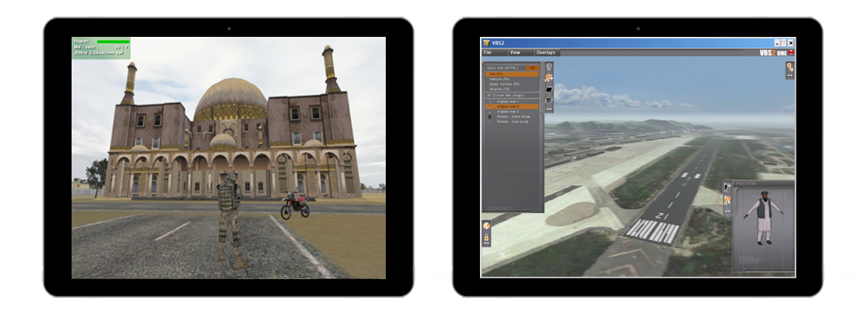Screen dimensions: 868x319
Task: Click the dark square icon below orange figure
Action: click(x=549, y=89)
